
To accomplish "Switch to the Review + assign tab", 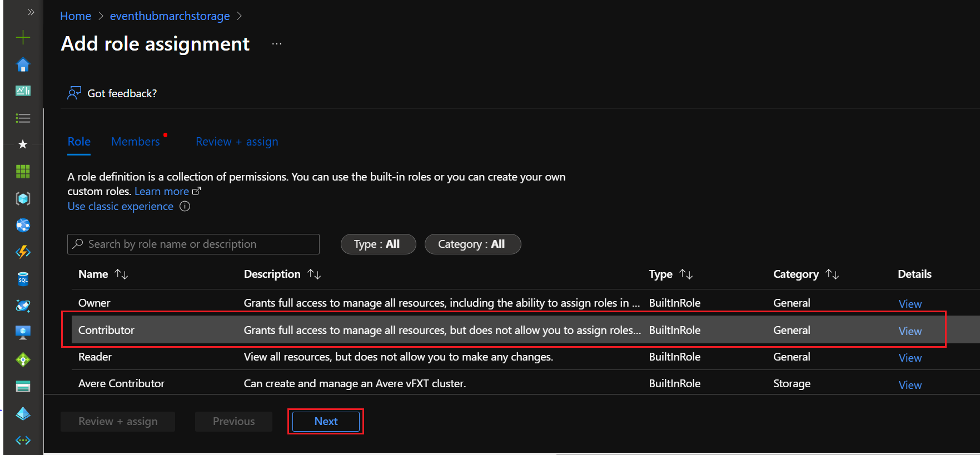I will point(237,142).
